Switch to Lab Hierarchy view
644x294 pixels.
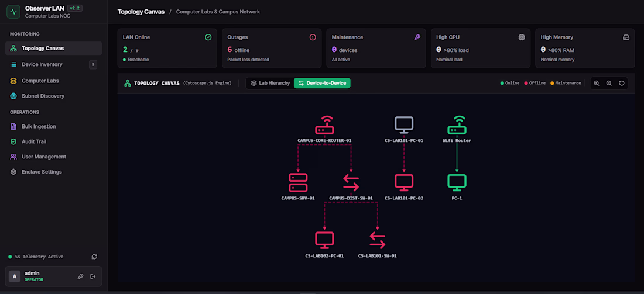270,83
